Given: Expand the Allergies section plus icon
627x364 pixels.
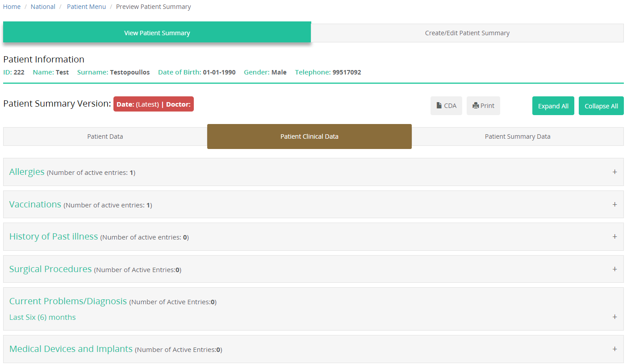Looking at the screenshot, I should pyautogui.click(x=614, y=172).
